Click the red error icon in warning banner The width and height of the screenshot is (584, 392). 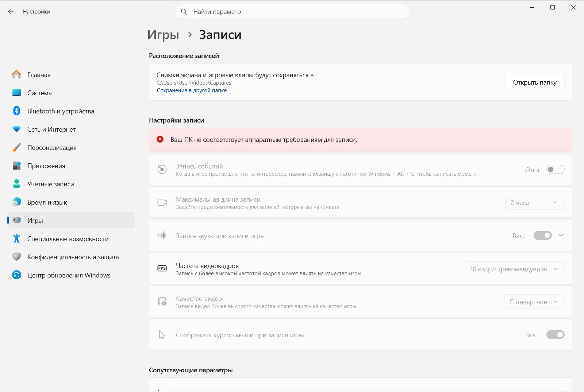point(160,139)
